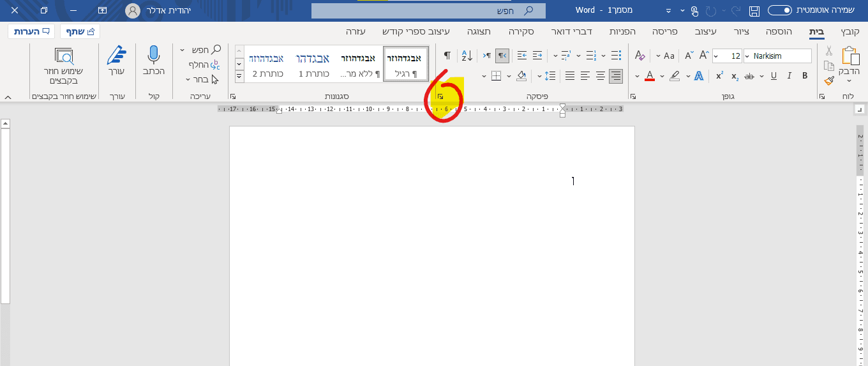Screen dimensions: 868x366
Task: Select the Format Painter brush icon
Action: [x=829, y=80]
